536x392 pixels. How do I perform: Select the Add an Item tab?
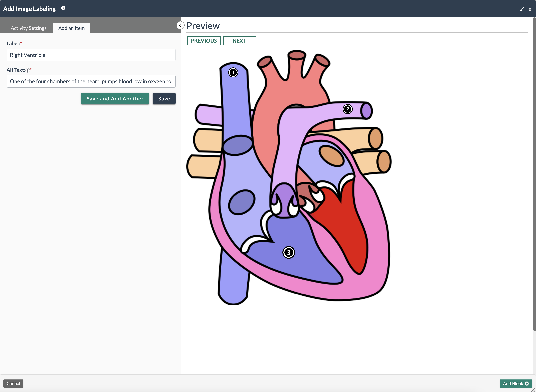tap(71, 28)
